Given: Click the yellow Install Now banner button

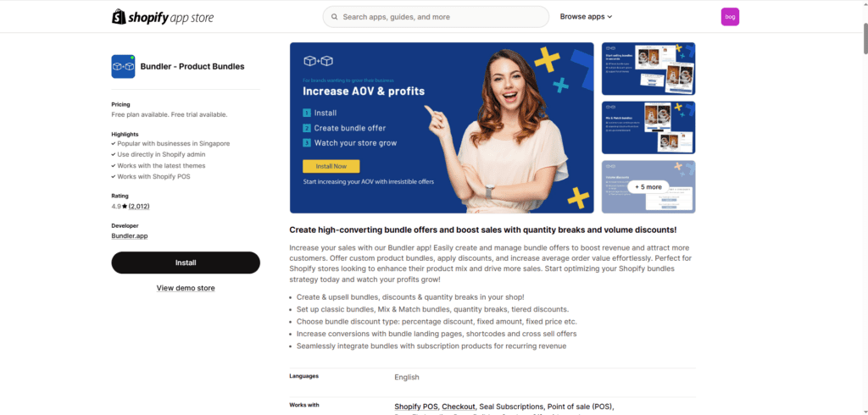Looking at the screenshot, I should (x=331, y=166).
